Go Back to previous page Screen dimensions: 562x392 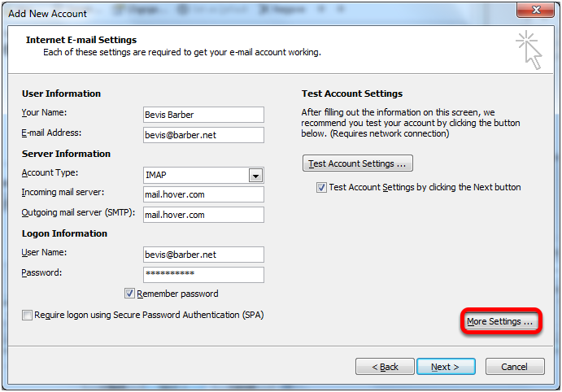[385, 367]
